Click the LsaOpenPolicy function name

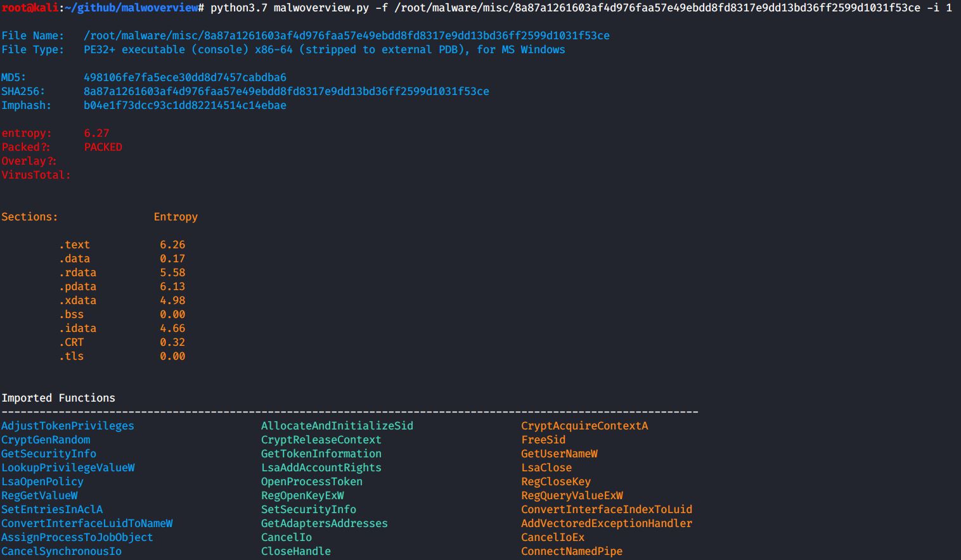click(x=42, y=481)
